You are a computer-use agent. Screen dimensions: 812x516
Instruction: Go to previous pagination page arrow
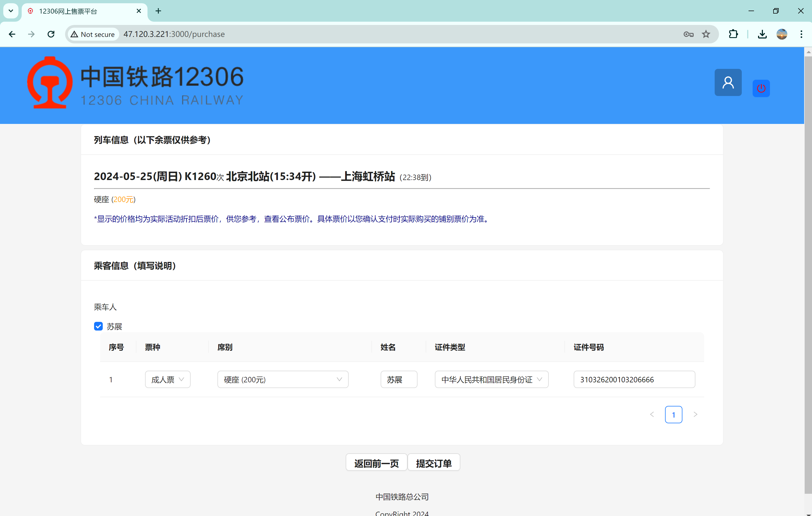[652, 415]
